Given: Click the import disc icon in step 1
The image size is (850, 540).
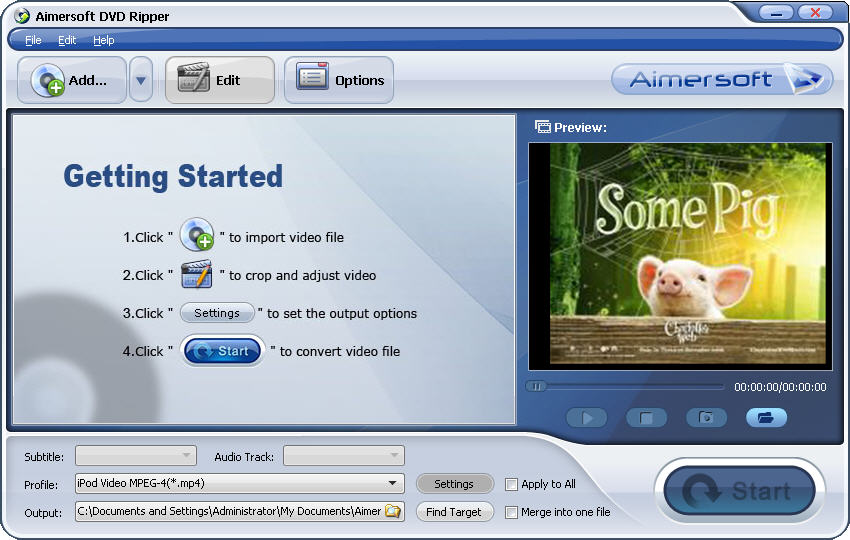Looking at the screenshot, I should tap(197, 234).
